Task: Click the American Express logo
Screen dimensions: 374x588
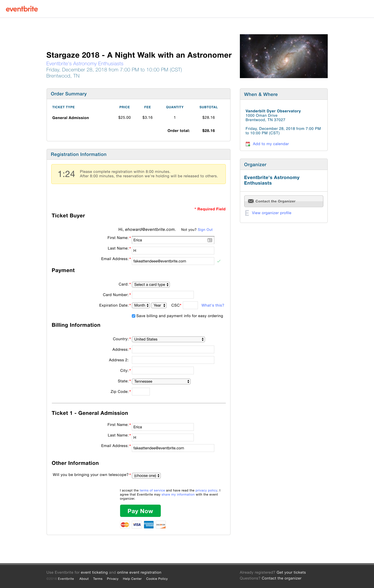Action: [x=149, y=525]
